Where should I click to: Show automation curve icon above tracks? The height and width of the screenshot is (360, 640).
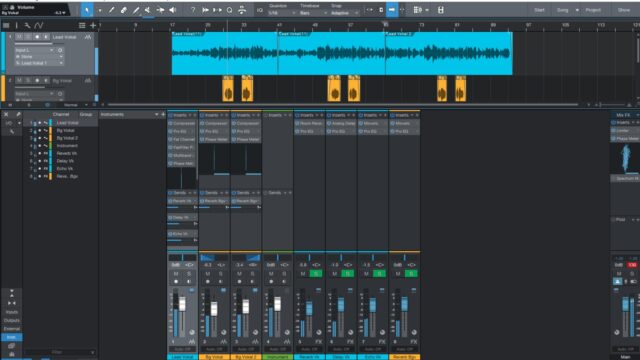(x=39, y=25)
